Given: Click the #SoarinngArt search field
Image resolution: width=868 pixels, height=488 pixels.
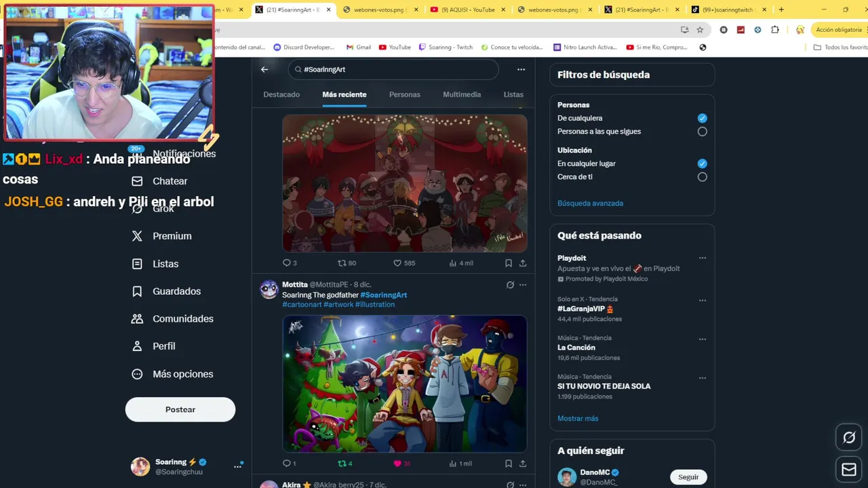Looking at the screenshot, I should 393,69.
